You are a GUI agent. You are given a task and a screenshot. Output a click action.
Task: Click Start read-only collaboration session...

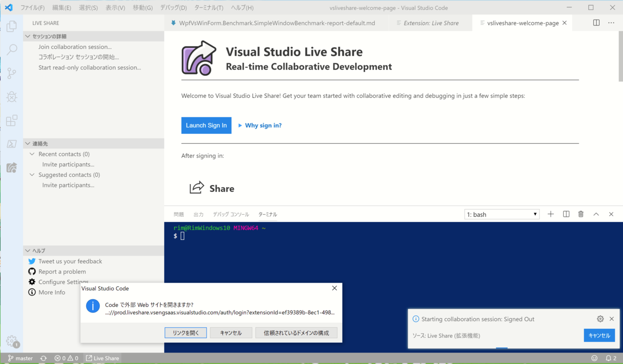[x=89, y=67]
